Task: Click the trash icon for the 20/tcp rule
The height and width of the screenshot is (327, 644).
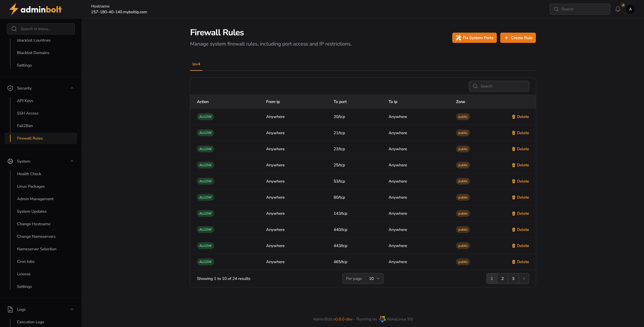Action: [x=514, y=117]
